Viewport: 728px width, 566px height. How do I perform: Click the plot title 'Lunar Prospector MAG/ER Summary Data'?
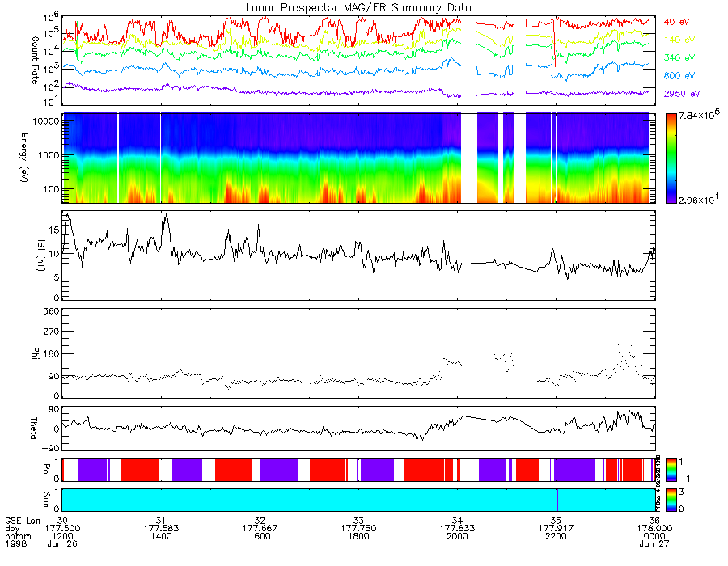click(x=358, y=7)
